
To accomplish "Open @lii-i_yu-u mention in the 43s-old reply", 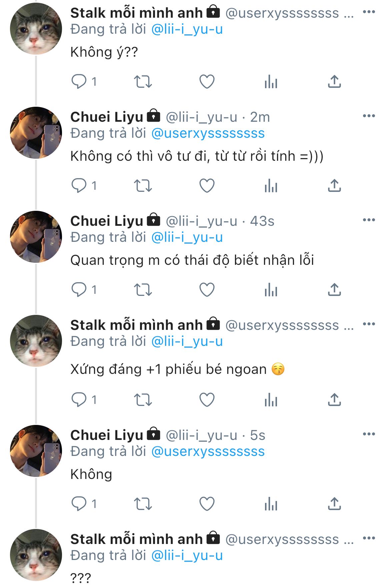I will coord(187,237).
